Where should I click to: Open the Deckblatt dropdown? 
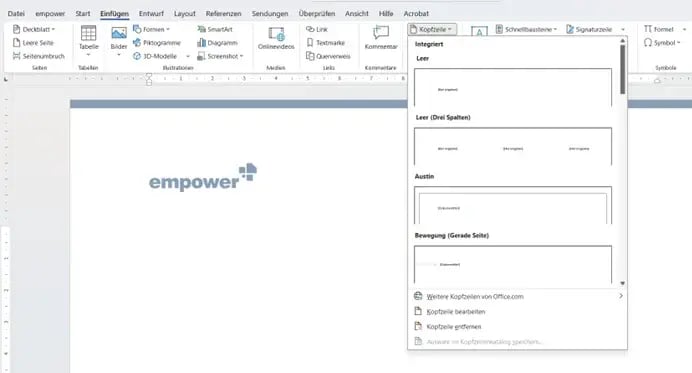(34, 29)
